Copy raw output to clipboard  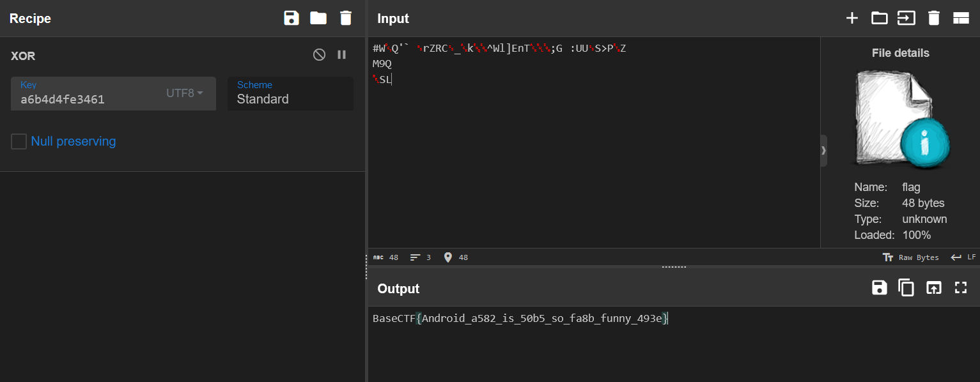[x=906, y=287]
